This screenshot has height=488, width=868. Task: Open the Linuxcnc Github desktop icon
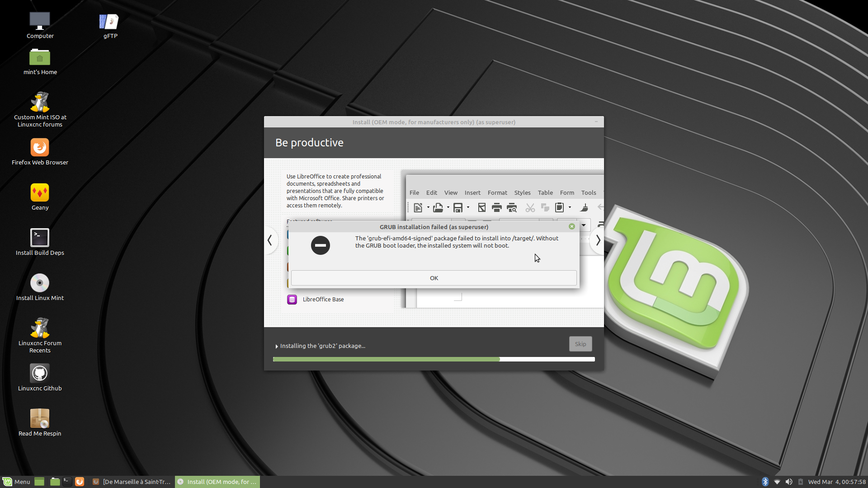40,378
